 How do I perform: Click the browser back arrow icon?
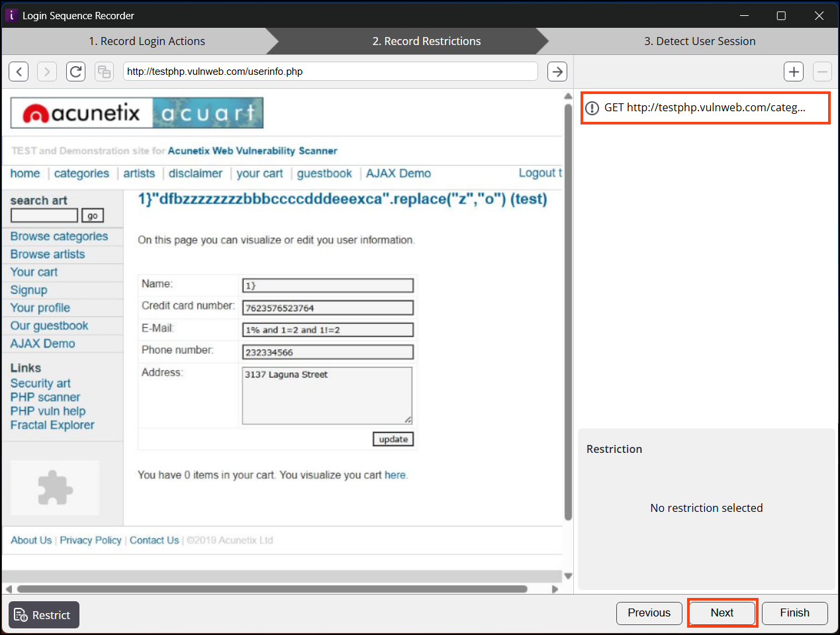[19, 72]
